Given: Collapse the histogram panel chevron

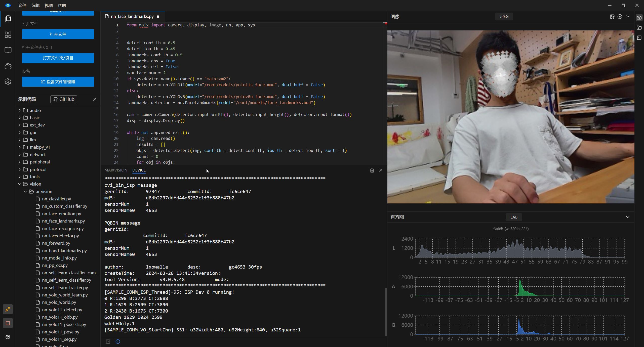Looking at the screenshot, I should tap(627, 217).
